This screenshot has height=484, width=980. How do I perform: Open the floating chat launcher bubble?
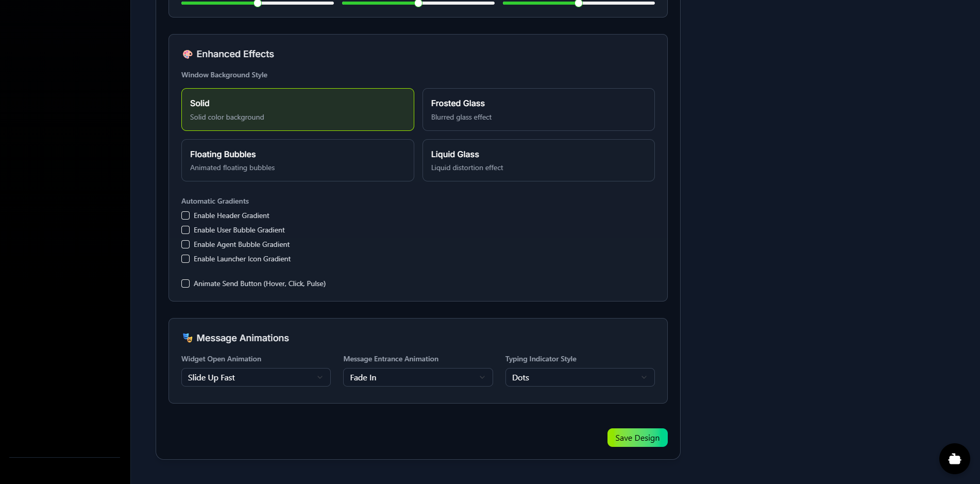[x=954, y=459]
